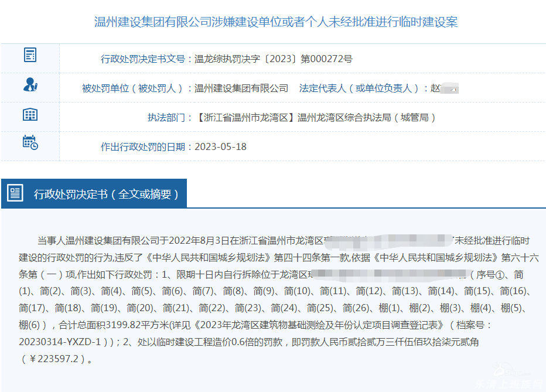Screen dimensions: 546x392
Task: Click the penalized party person icon
Action: pyautogui.click(x=30, y=84)
